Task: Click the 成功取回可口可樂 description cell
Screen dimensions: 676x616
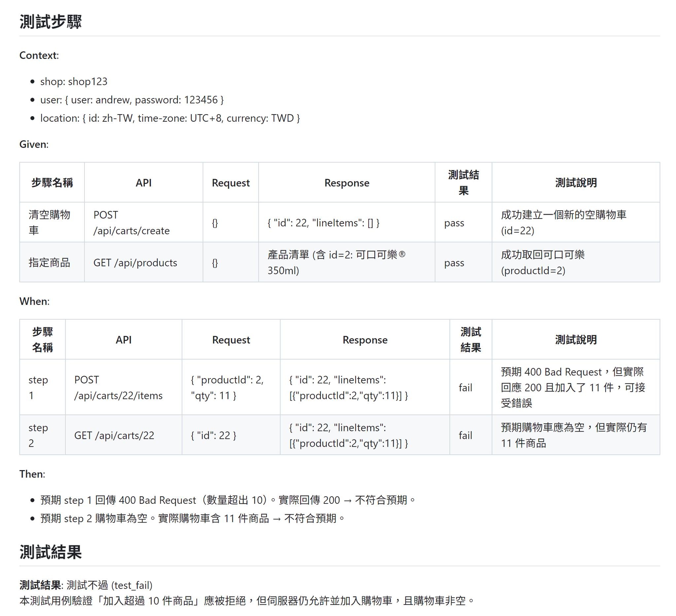Action: 543,263
